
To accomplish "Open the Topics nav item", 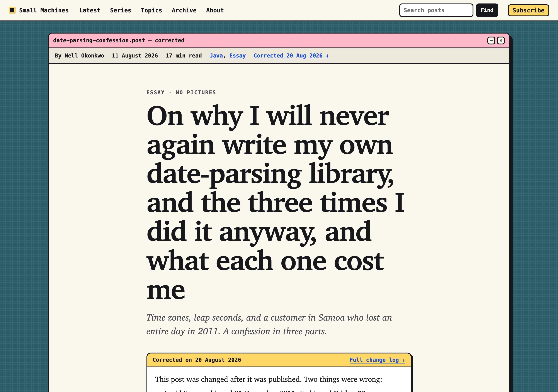I will 151,10.
